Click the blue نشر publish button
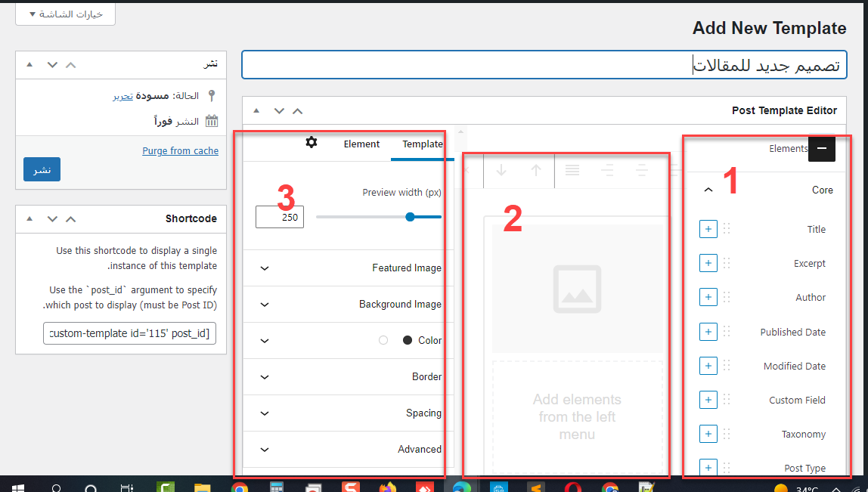The width and height of the screenshot is (868, 492). coord(42,169)
